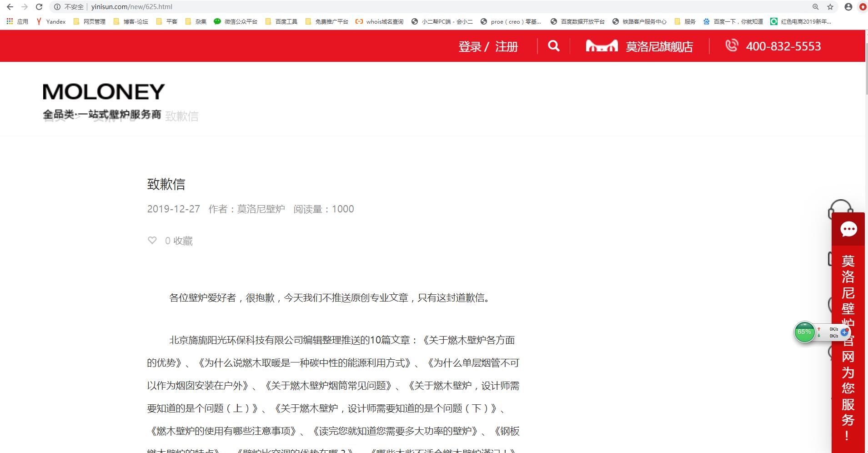The height and width of the screenshot is (453, 868).
Task: Click the zoom magnifier icon in address bar
Action: point(816,7)
